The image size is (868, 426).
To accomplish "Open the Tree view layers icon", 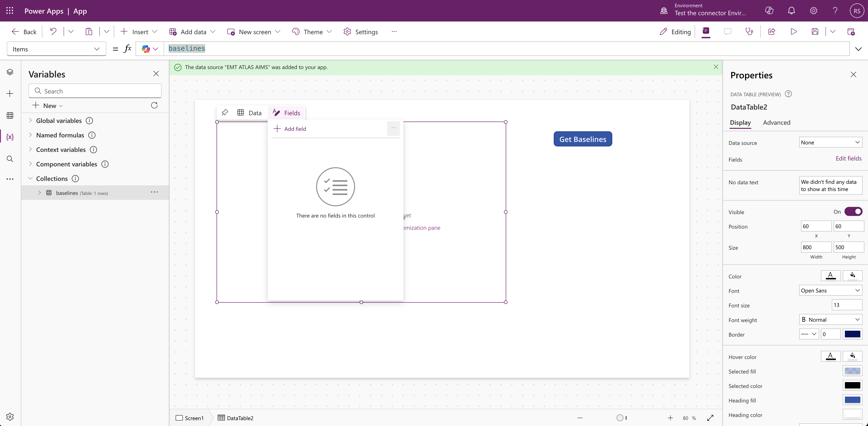I will click(x=10, y=72).
